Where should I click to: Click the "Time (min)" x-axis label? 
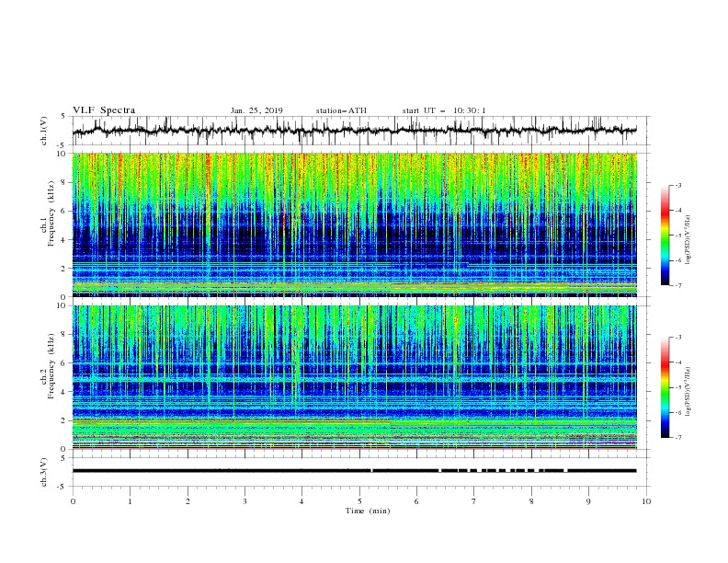click(368, 511)
